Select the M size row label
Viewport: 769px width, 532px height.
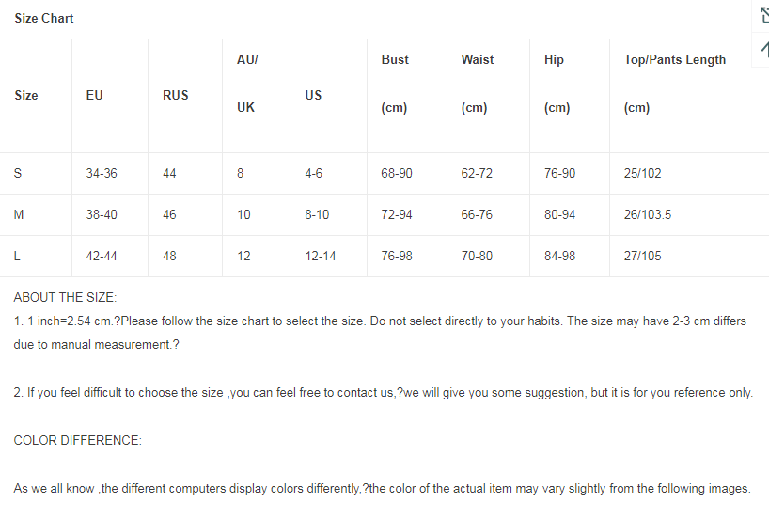pos(19,214)
